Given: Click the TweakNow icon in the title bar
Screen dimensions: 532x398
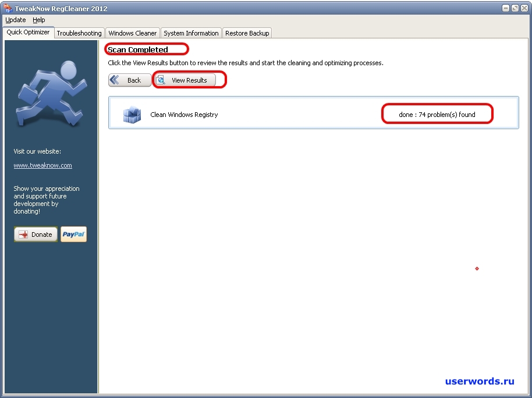Looking at the screenshot, I should (x=8, y=8).
